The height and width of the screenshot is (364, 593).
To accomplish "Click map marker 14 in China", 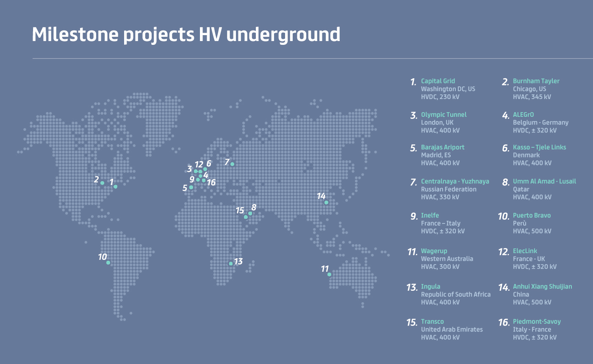I will tap(326, 202).
